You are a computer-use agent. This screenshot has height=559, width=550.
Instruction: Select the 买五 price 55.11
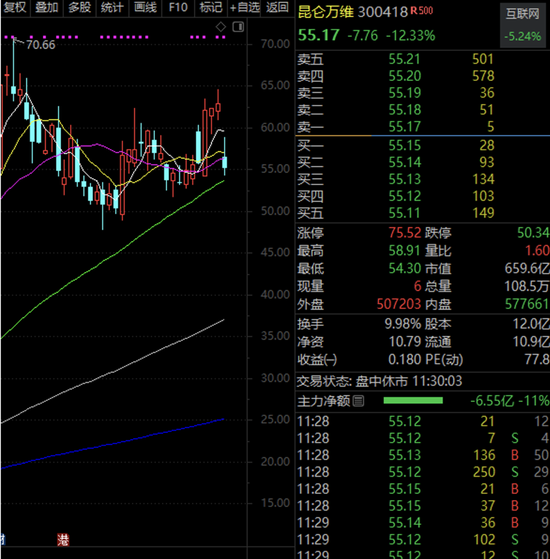(x=405, y=213)
